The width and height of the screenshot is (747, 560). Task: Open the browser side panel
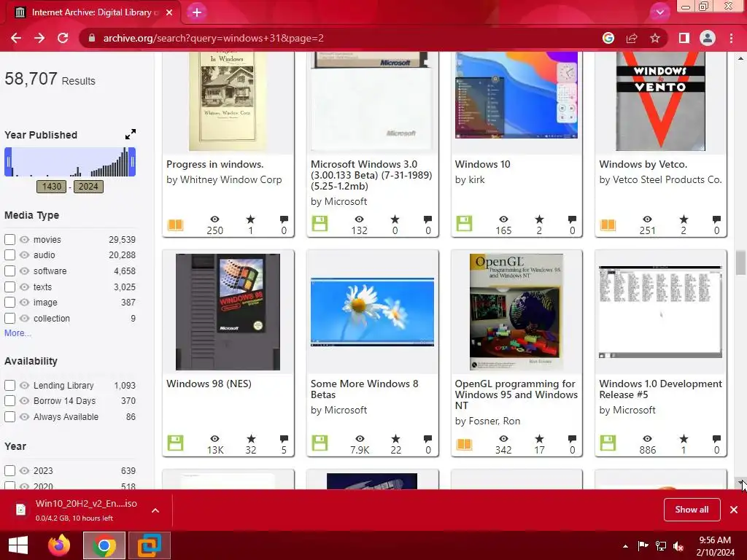(684, 38)
